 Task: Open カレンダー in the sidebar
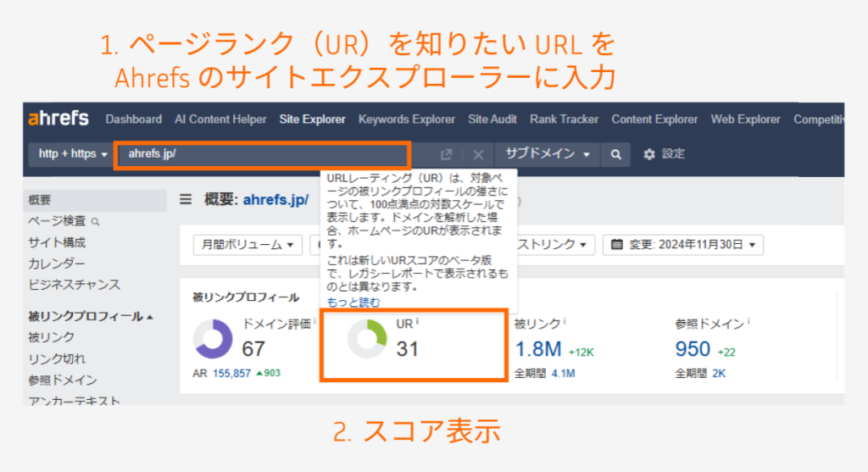tap(57, 264)
